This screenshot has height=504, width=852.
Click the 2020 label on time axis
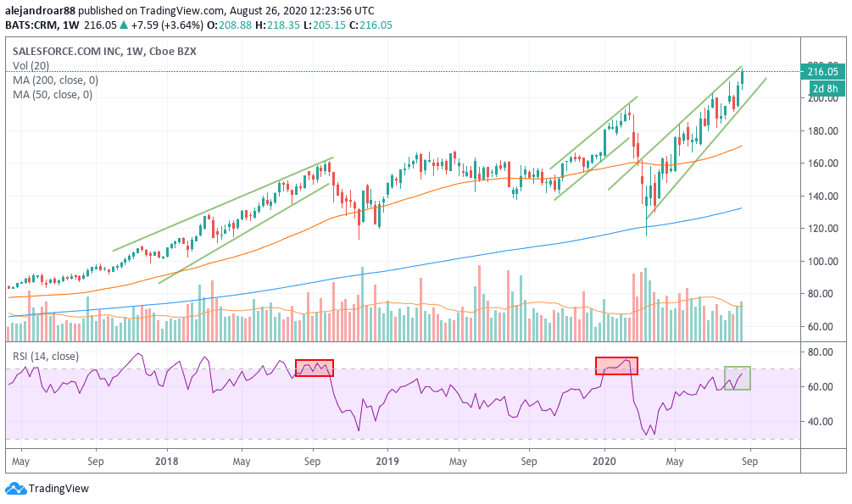click(604, 462)
